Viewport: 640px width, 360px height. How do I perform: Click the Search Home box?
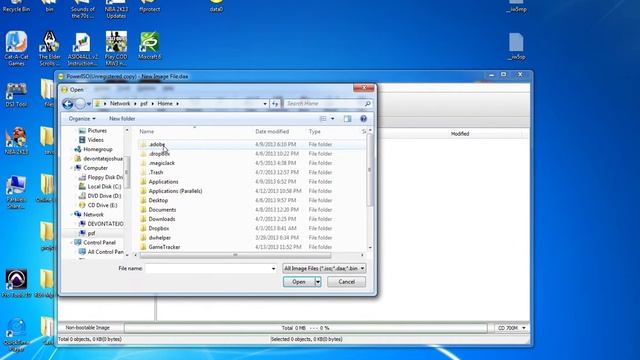(x=323, y=104)
